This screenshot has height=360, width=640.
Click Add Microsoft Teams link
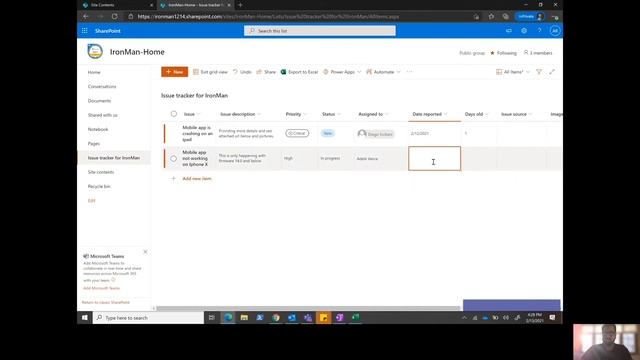pos(102,288)
